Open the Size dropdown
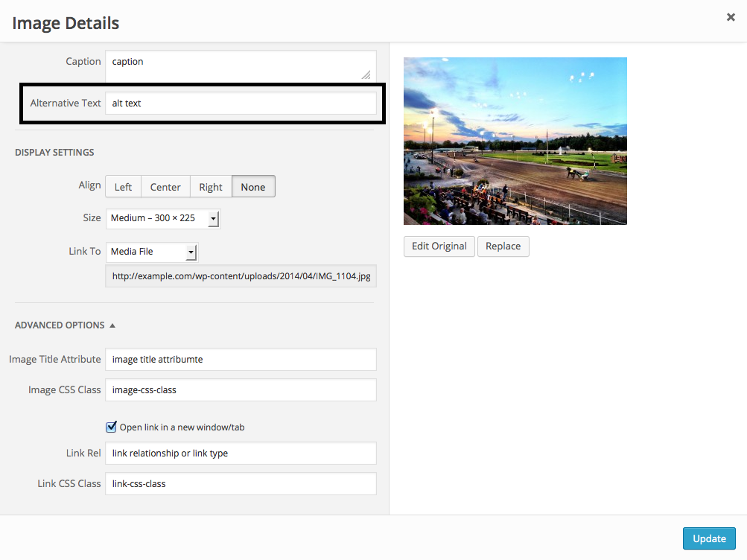The image size is (747, 560). (x=163, y=219)
